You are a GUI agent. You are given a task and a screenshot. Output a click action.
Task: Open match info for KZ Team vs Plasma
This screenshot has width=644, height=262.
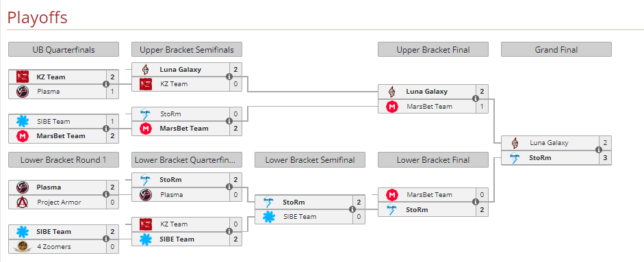(106, 84)
